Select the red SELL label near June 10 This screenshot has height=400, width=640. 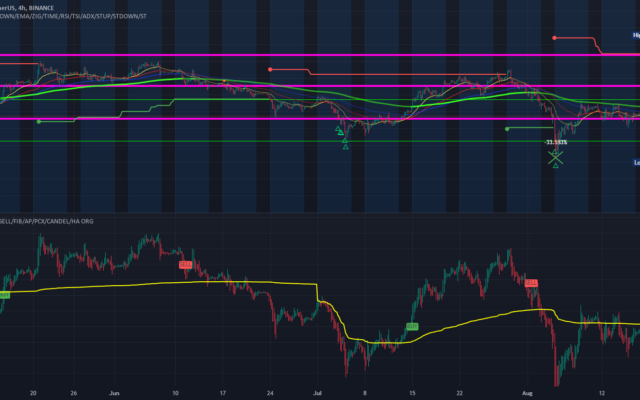pos(185,265)
